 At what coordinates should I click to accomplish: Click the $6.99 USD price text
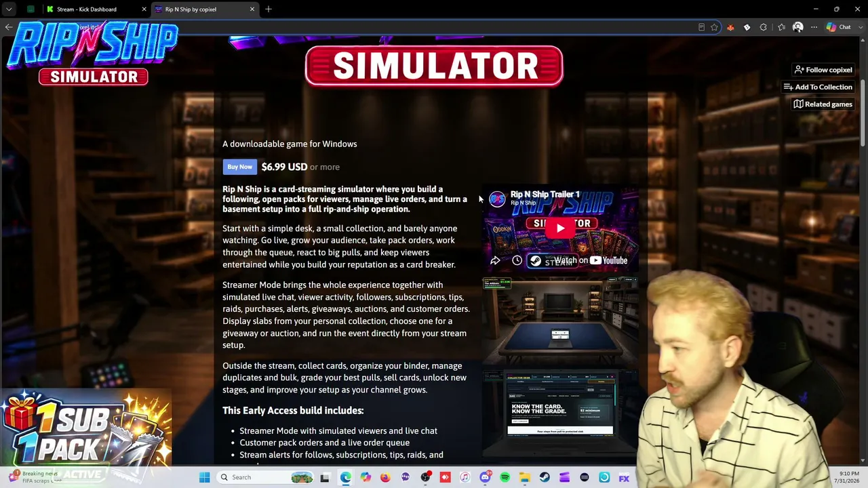(284, 167)
